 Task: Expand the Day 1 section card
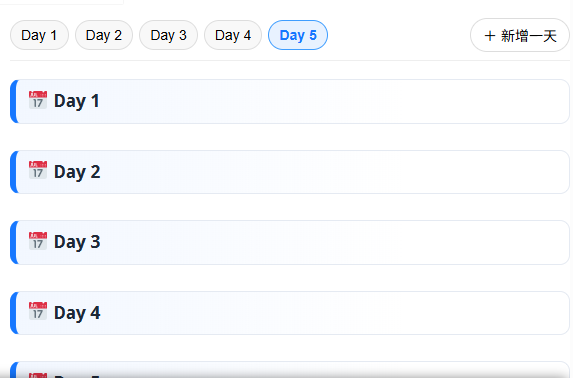tap(290, 101)
